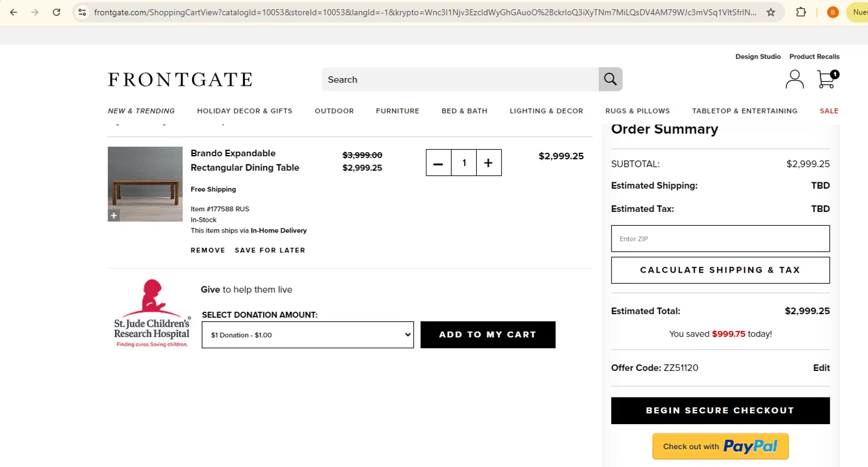868x467 pixels.
Task: Click the Frontgate logo
Action: (x=180, y=79)
